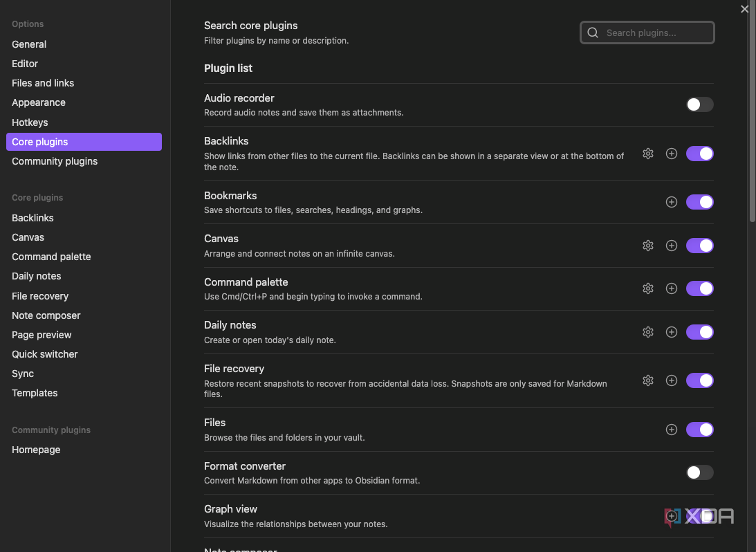Open Daily notes settings gear

(648, 332)
